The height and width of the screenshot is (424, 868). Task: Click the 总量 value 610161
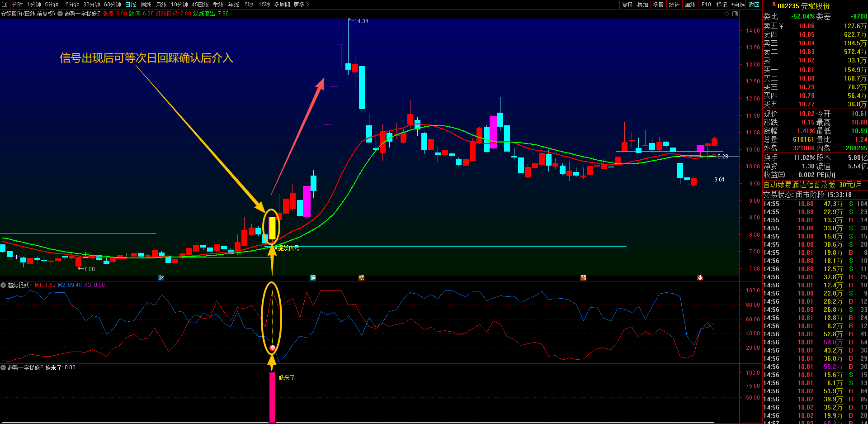point(803,140)
